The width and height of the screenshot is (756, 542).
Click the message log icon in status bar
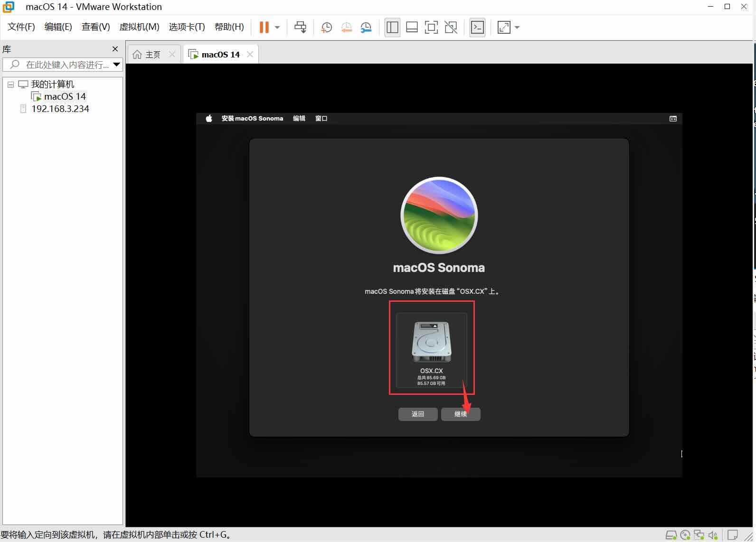coord(733,535)
